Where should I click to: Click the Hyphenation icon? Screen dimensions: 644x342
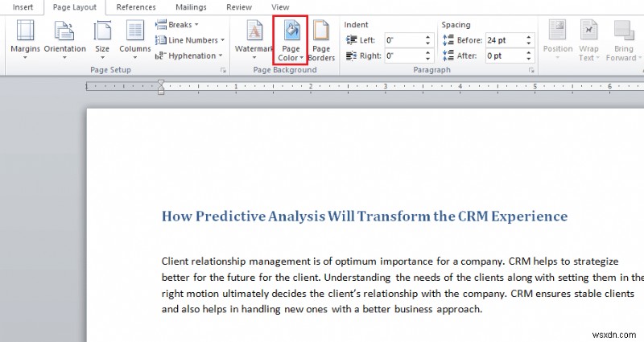(x=160, y=56)
